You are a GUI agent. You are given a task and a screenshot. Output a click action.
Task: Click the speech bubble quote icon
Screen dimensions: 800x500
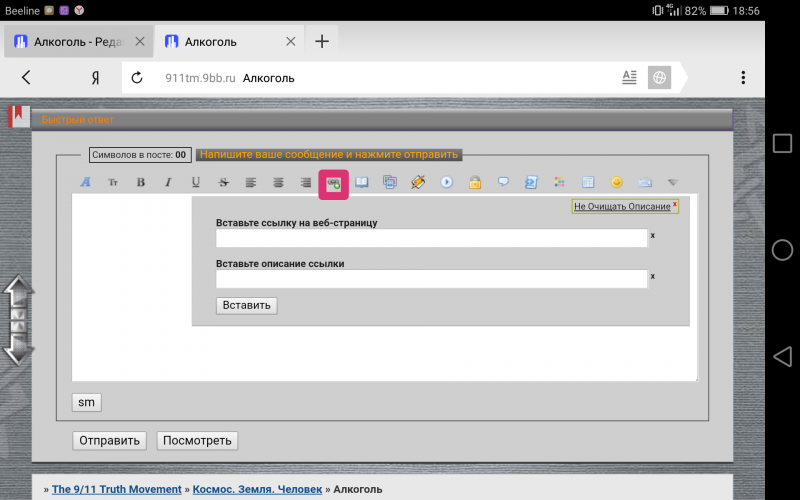click(x=503, y=182)
